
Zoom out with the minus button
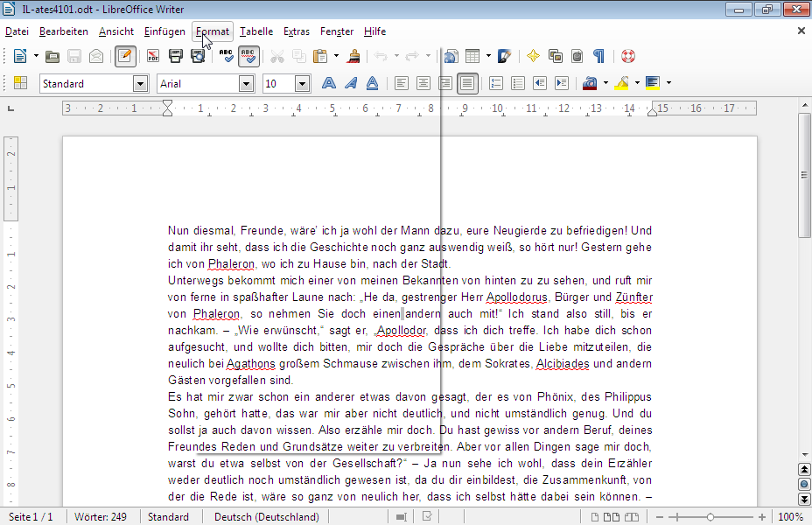660,517
